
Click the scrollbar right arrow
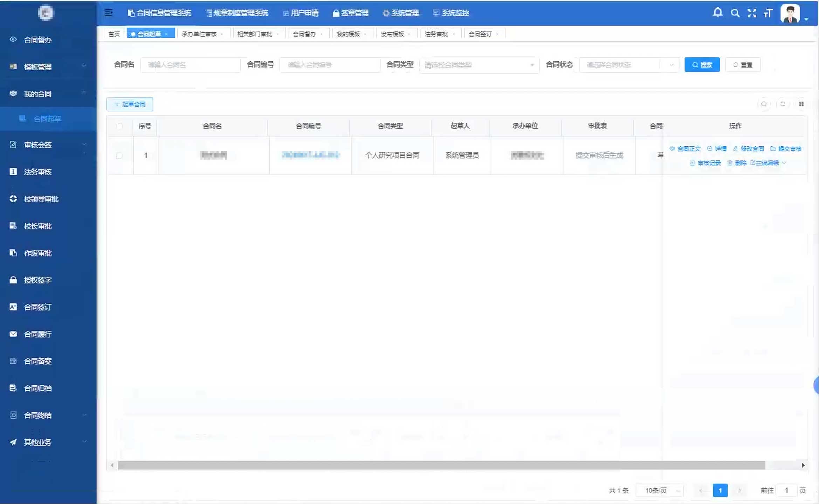point(803,465)
